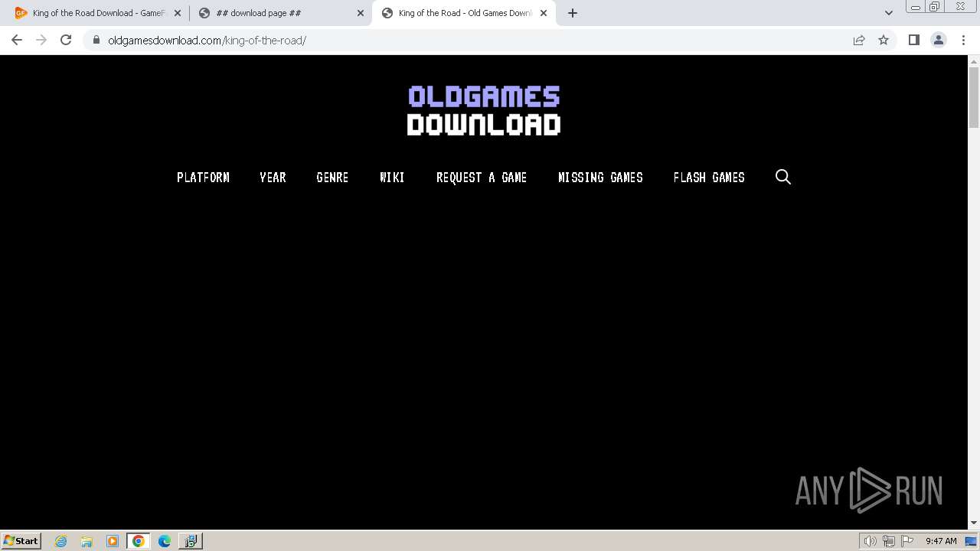Open FLASH GAMES page
980x551 pixels.
tap(709, 178)
